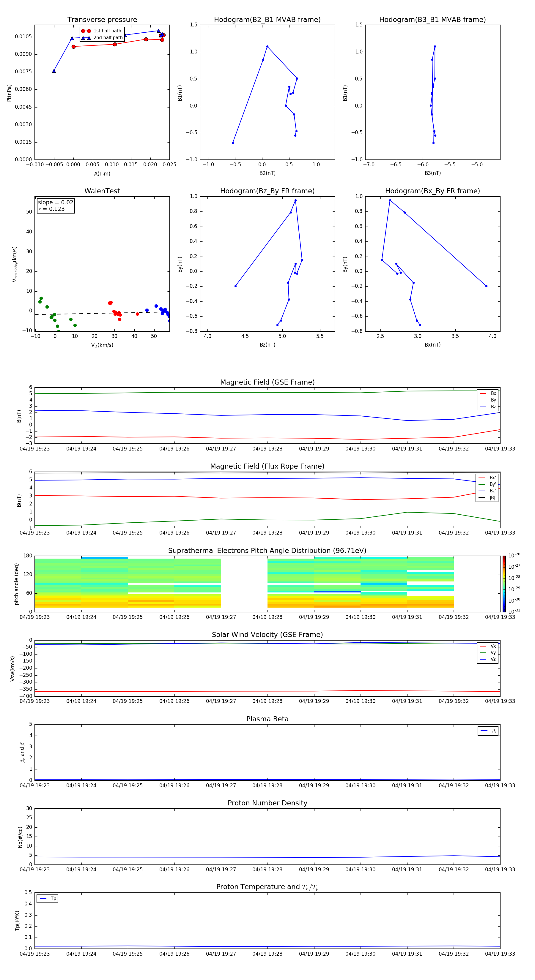The height and width of the screenshot is (980, 535).
Task: Click the 'Tp(10^6K)' y-axis label
Action: tap(17, 921)
